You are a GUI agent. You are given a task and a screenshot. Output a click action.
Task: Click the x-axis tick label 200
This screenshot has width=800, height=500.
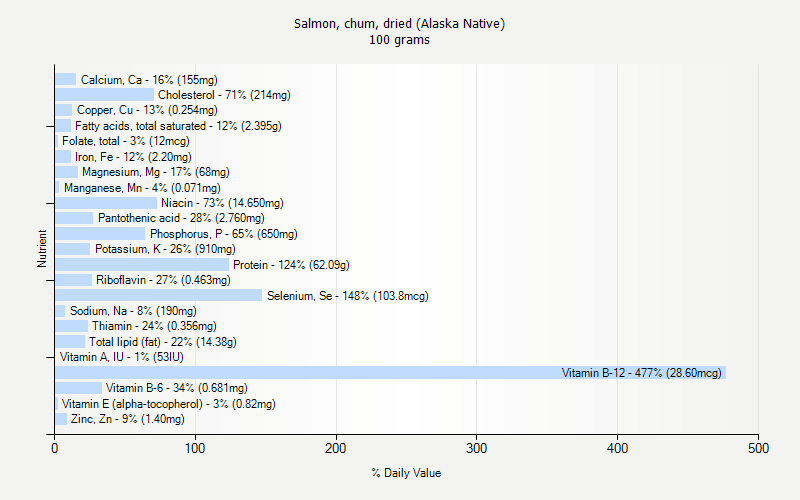pyautogui.click(x=336, y=448)
